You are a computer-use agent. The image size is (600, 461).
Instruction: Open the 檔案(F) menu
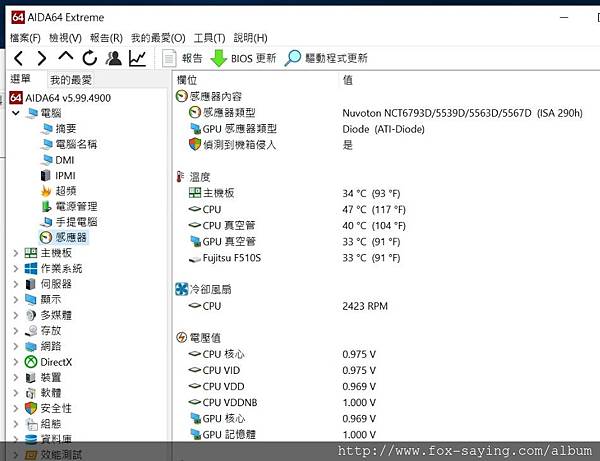(25, 38)
